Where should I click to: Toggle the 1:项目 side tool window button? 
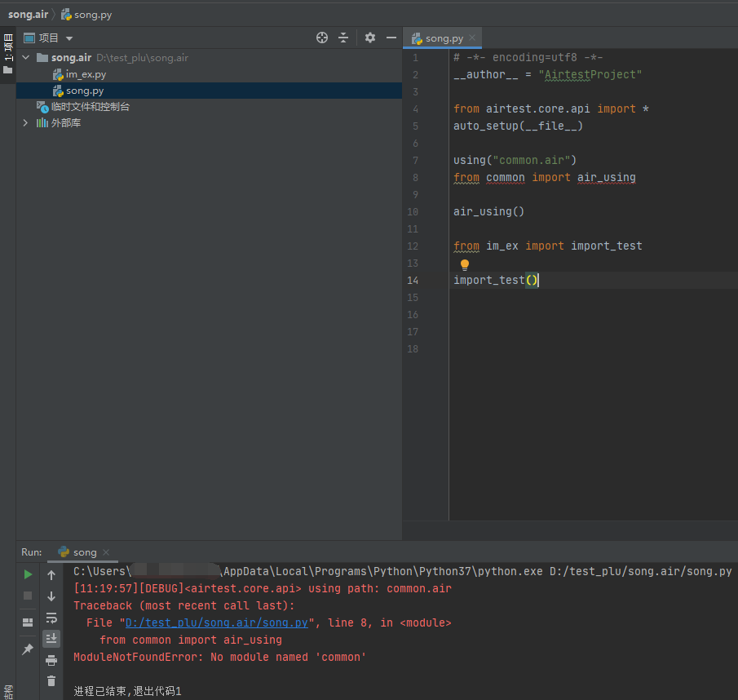click(8, 55)
